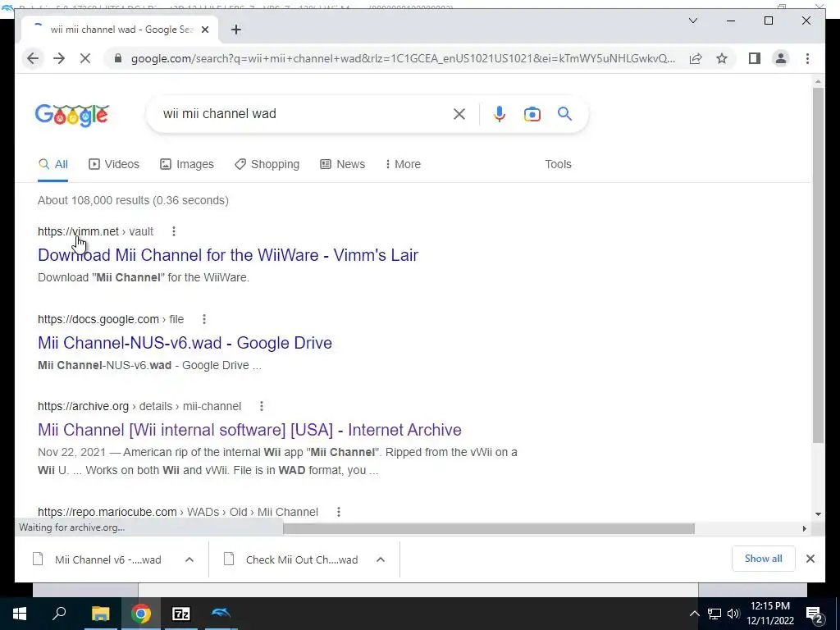
Task: Stop loading the page
Action: tap(85, 58)
